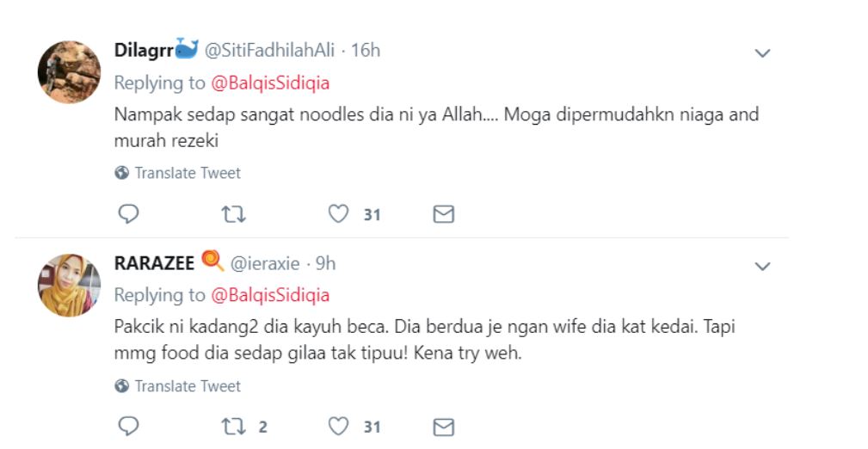Screen dimensions: 868x449
Task: Like Dilagrr's tweet with heart icon
Action: click(338, 213)
